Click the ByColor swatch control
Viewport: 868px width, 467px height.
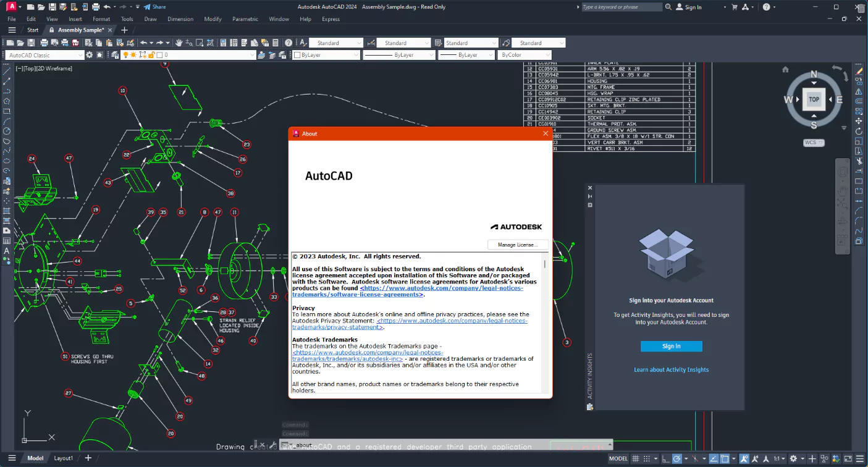[525, 54]
